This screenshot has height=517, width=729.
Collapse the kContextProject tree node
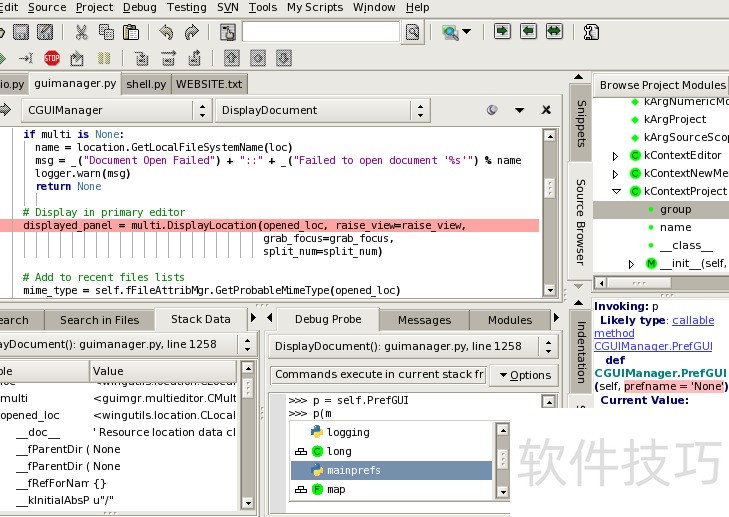[x=616, y=191]
